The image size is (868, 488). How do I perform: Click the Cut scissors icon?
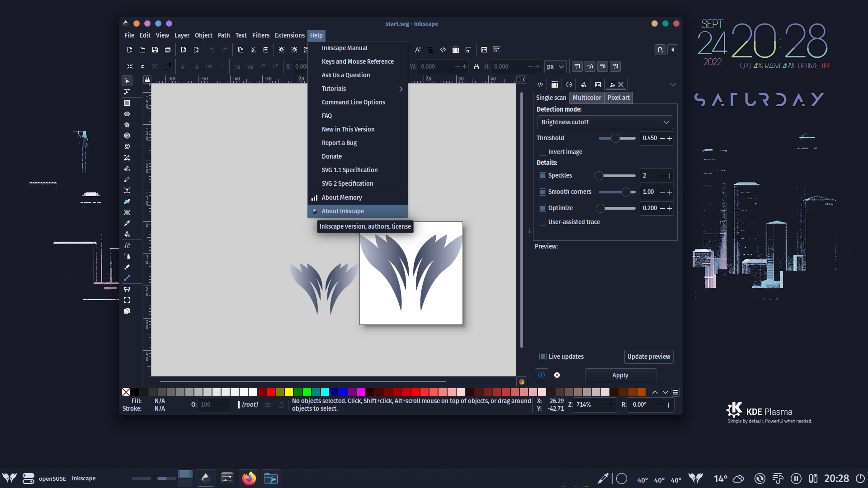tap(253, 50)
